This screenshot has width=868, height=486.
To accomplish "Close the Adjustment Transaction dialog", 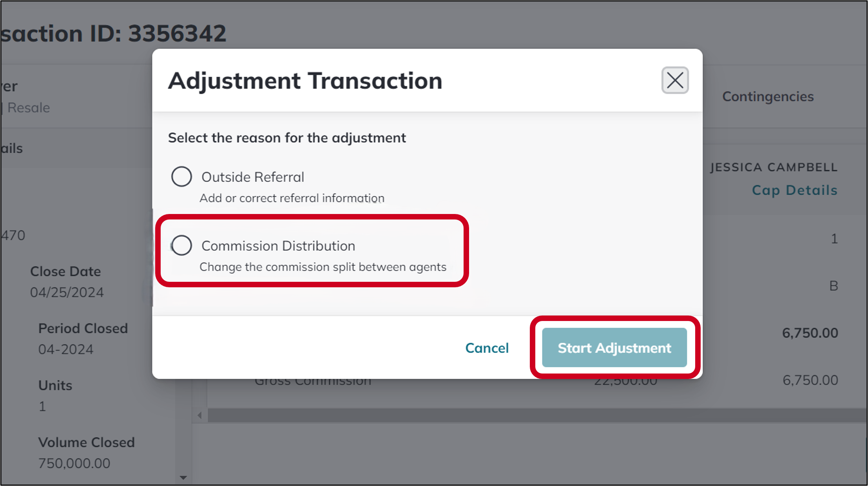I will pos(675,80).
